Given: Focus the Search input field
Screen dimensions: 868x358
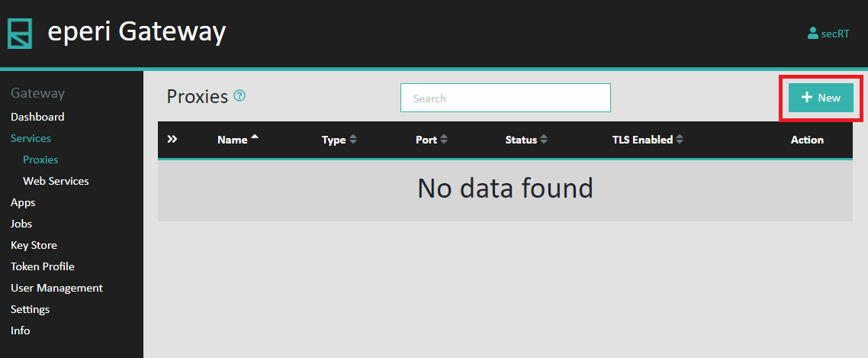Looking at the screenshot, I should coord(506,98).
